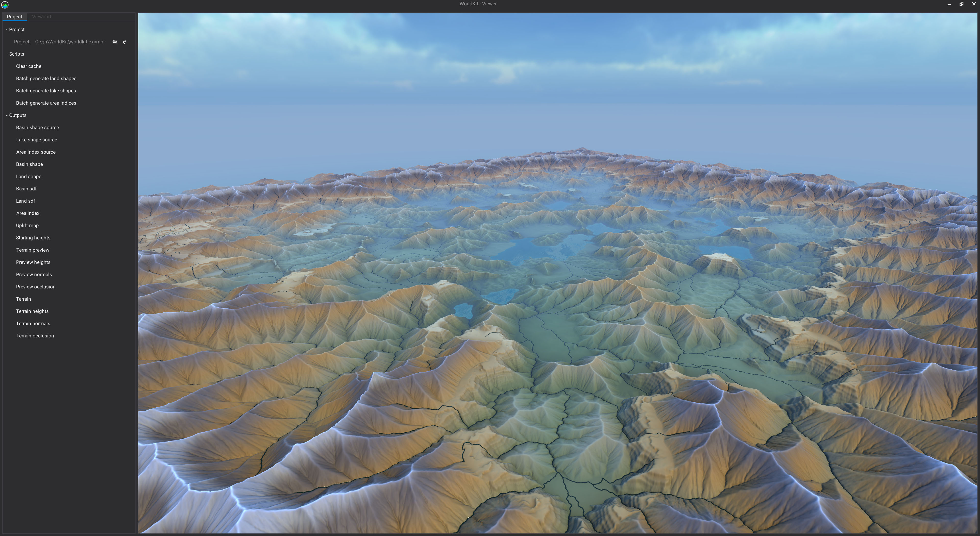Minimize the WorldKit Viewer window
This screenshot has height=536, width=980.
[x=949, y=4]
